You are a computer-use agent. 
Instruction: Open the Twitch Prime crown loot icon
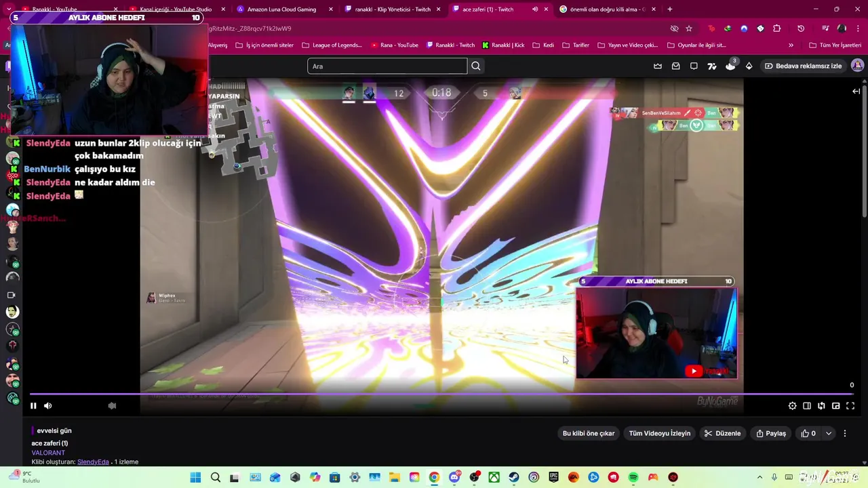658,66
